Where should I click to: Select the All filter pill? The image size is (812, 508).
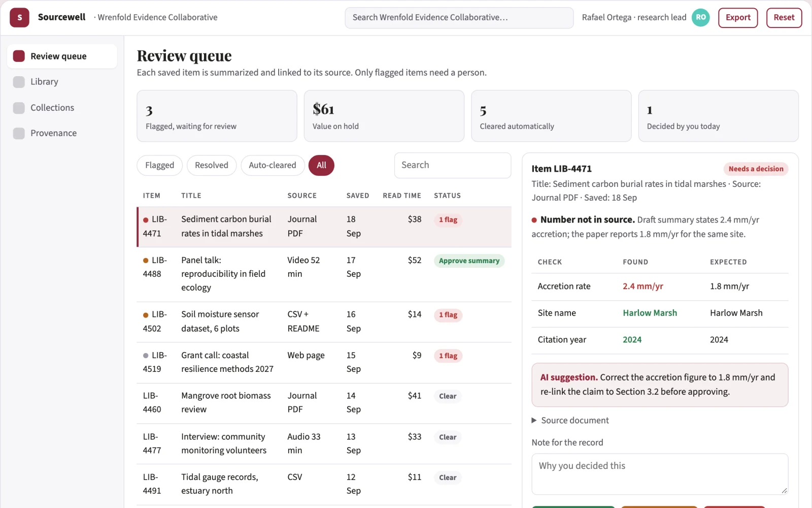321,165
